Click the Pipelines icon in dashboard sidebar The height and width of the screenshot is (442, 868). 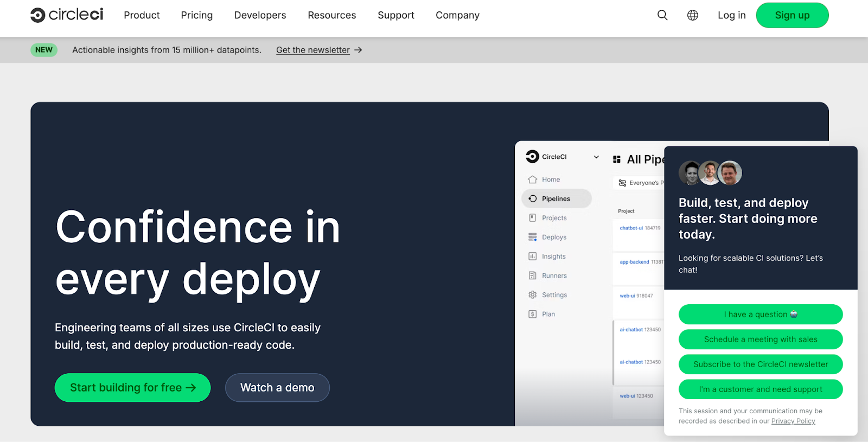click(533, 198)
